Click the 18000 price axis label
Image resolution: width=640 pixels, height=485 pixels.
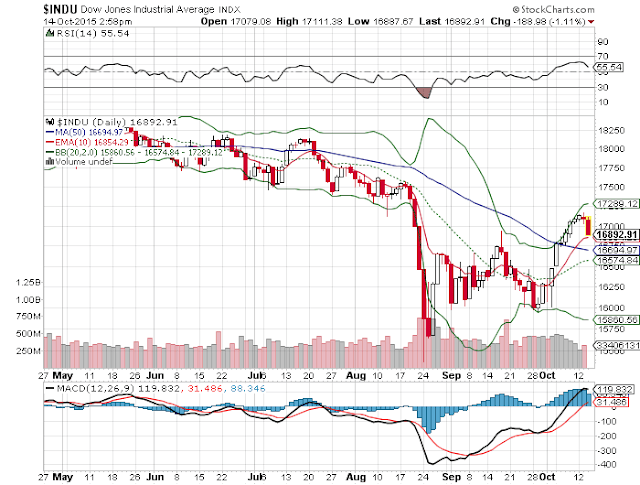tap(611, 149)
